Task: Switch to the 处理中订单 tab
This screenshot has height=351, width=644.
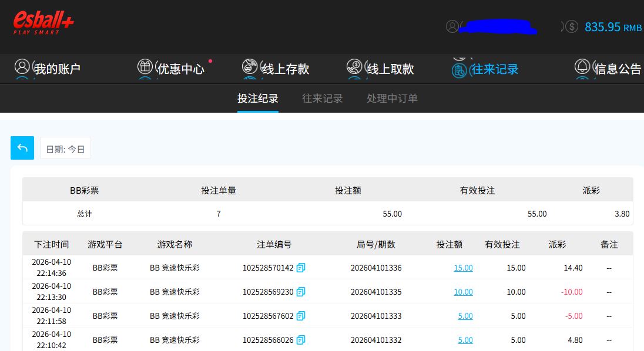Action: [x=392, y=99]
